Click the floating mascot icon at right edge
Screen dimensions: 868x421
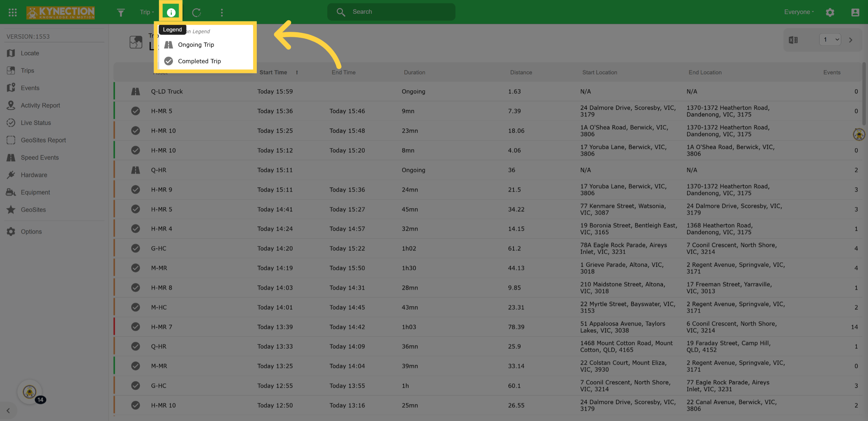coord(859,134)
